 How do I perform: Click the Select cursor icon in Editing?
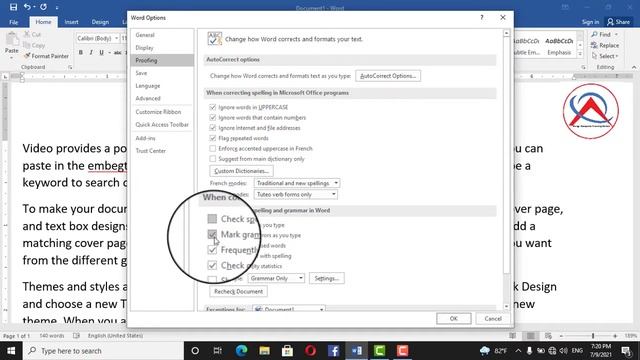click(594, 56)
